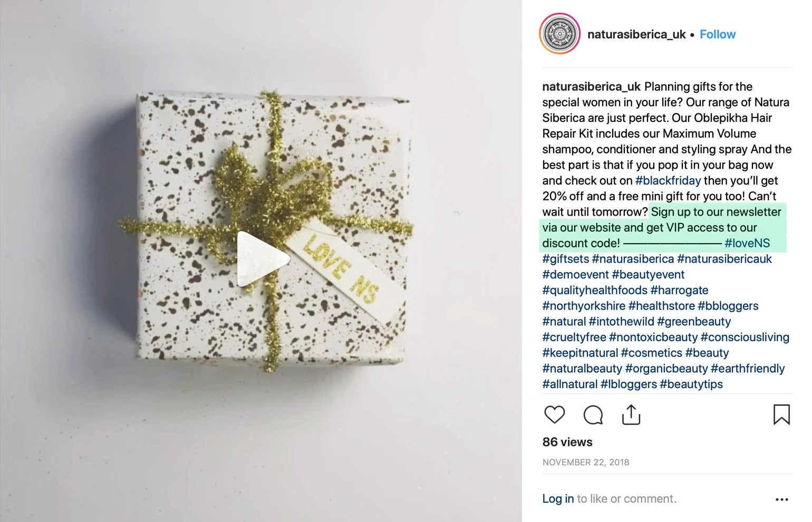Share the post via the share icon
This screenshot has height=522, width=812.
[x=631, y=414]
